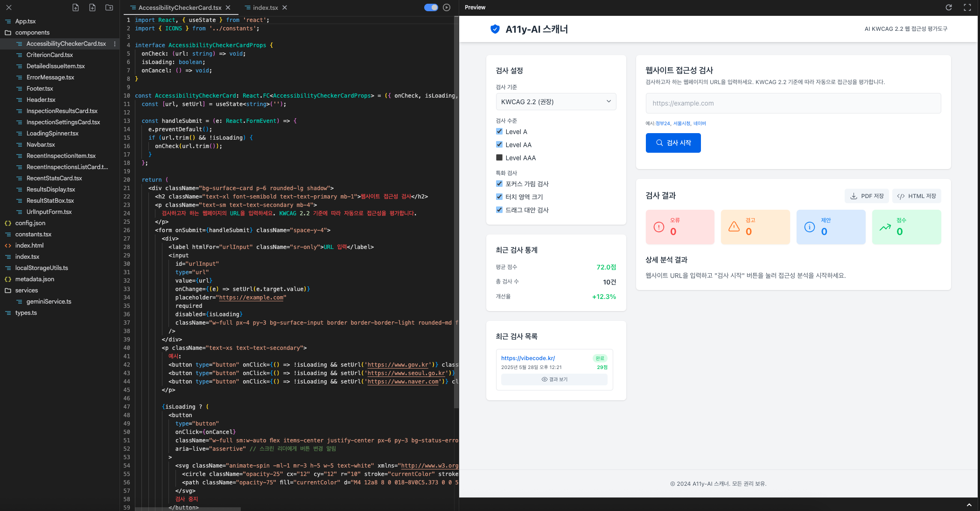
Task: Open InspectionResultsCard.tsx file
Action: (60, 111)
